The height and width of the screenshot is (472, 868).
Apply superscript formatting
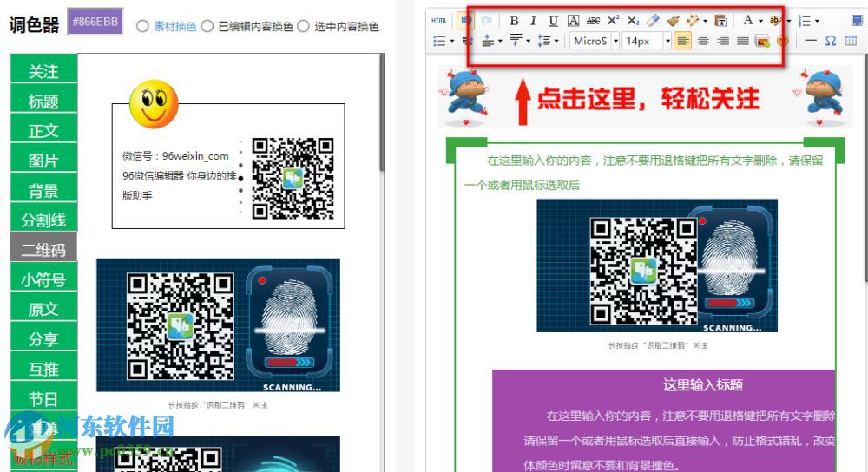coord(614,21)
